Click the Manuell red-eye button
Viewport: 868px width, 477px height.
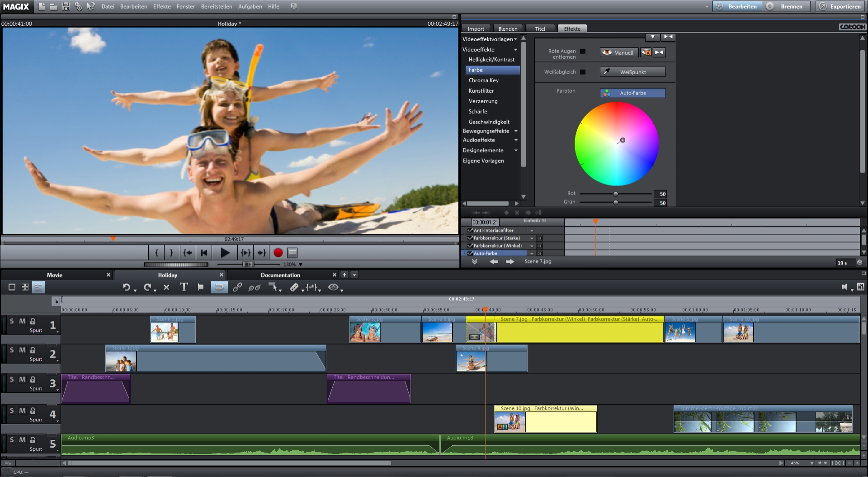click(619, 52)
